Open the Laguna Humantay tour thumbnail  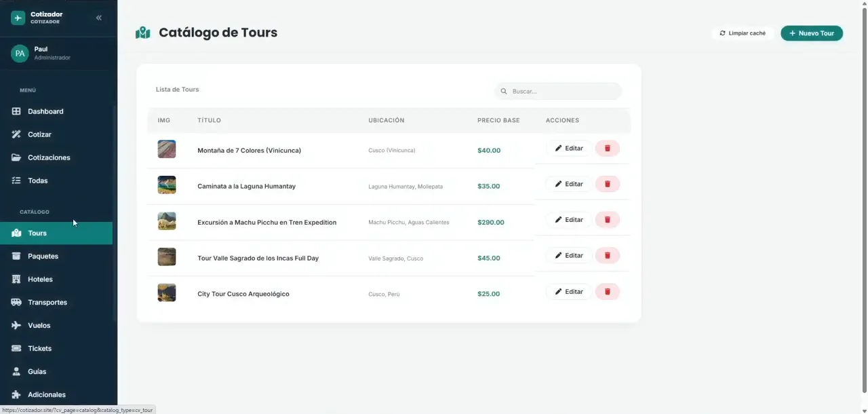[x=167, y=185]
